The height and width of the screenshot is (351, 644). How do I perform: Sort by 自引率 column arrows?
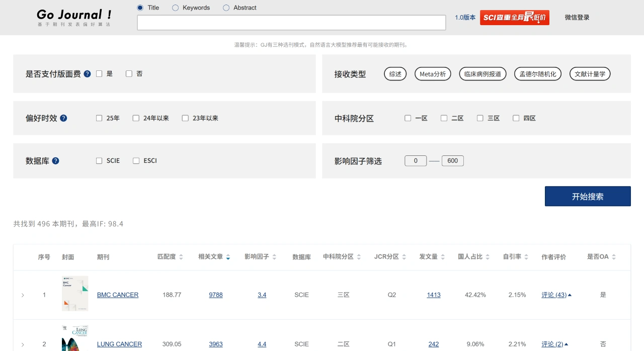[526, 257]
